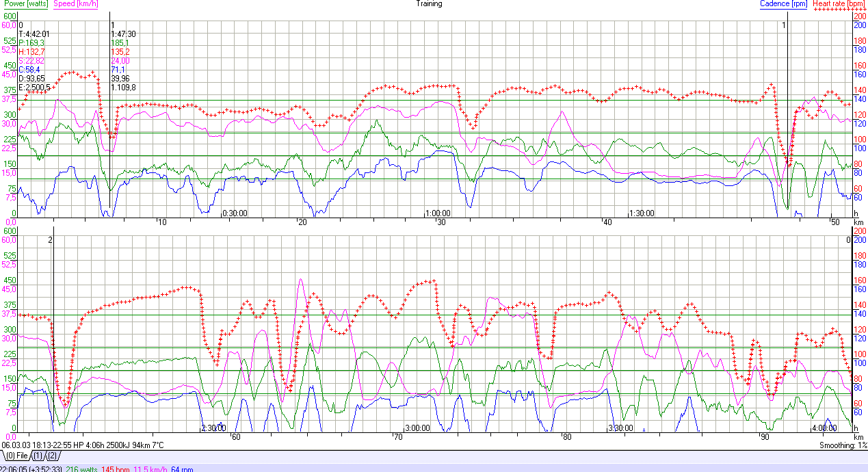The width and height of the screenshot is (868, 472).
Task: Open the (1) tab
Action: pos(38,456)
